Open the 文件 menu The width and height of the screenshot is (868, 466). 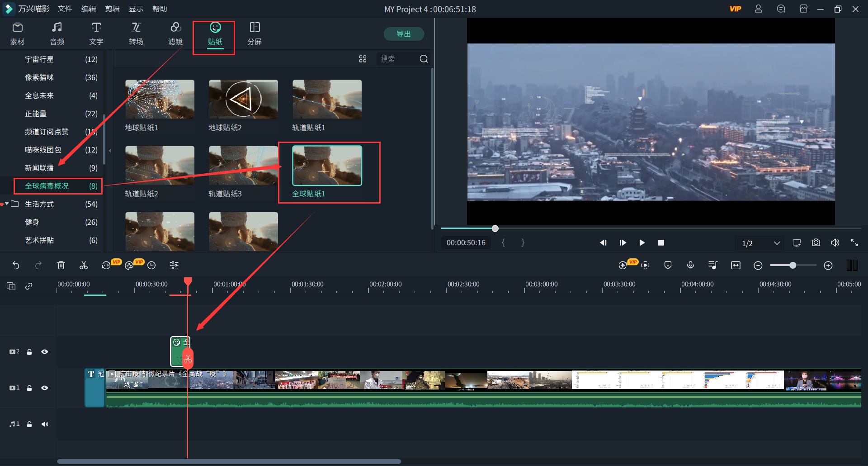pyautogui.click(x=65, y=9)
